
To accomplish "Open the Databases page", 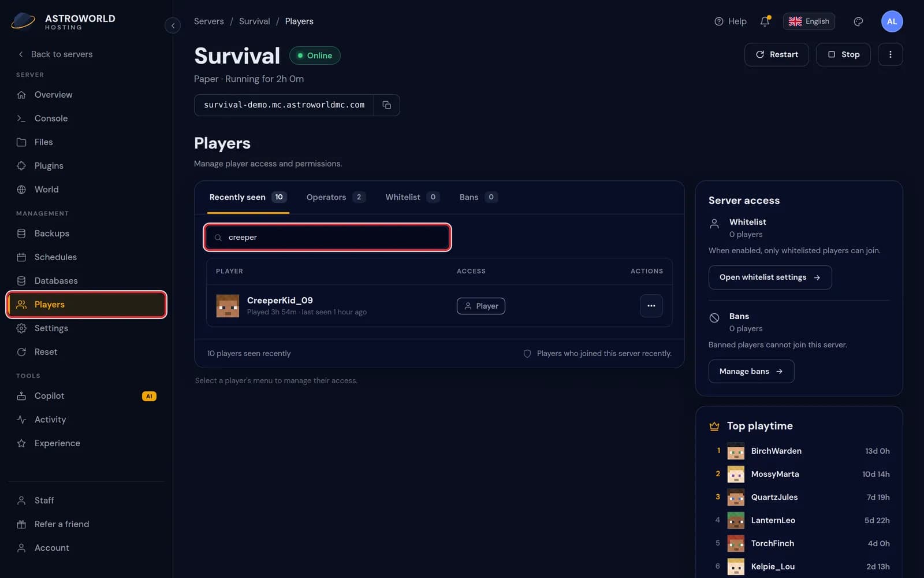I will [87, 281].
